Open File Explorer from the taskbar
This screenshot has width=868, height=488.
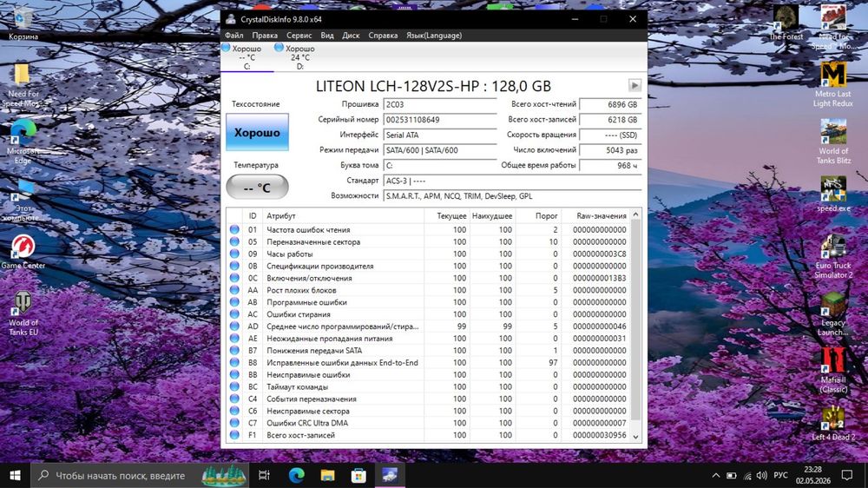pos(327,475)
